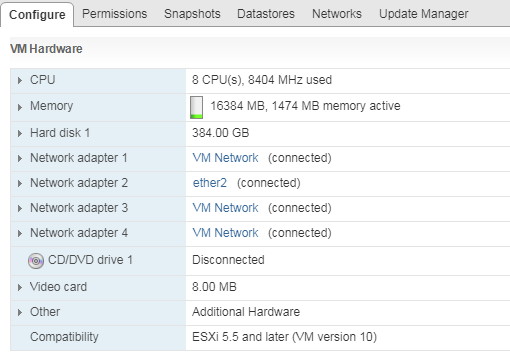This screenshot has width=510, height=361.
Task: Click the 'Memory' row label
Action: coord(51,106)
